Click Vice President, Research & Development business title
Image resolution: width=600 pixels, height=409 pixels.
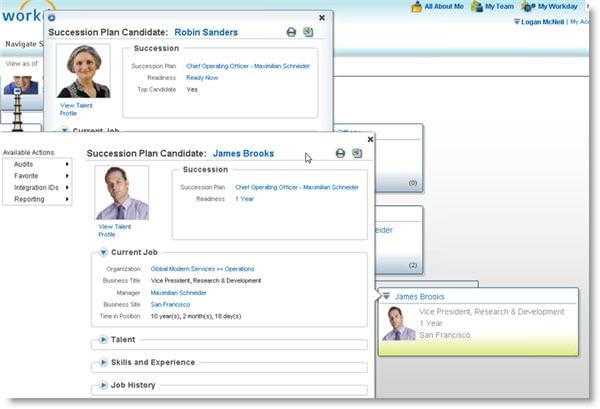206,281
